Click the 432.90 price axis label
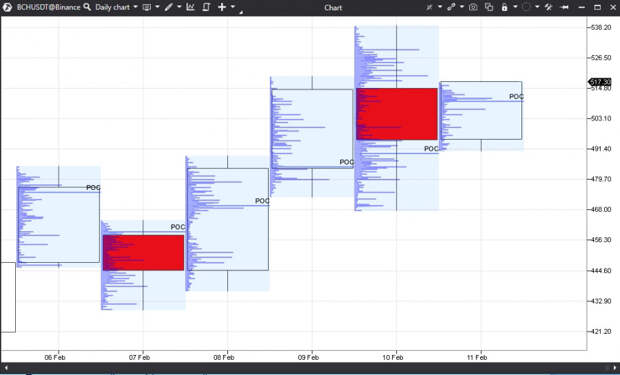Viewport: 620px width, 375px height. (601, 301)
